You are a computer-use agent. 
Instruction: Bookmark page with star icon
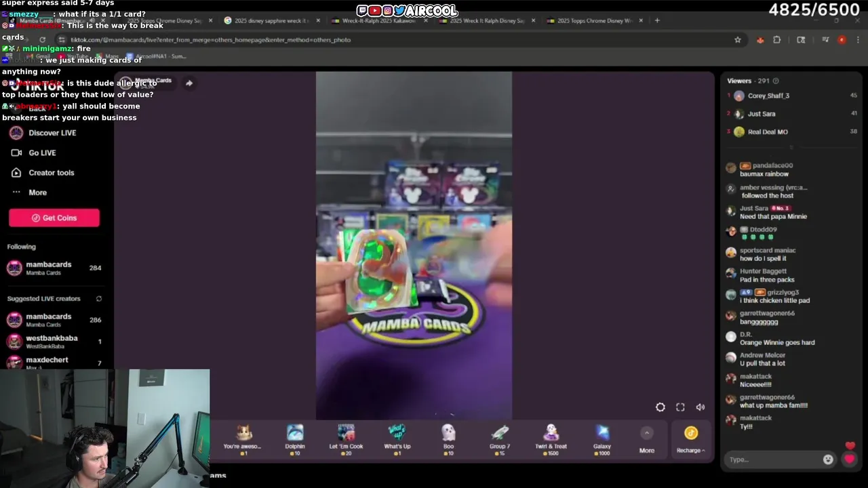coord(738,40)
